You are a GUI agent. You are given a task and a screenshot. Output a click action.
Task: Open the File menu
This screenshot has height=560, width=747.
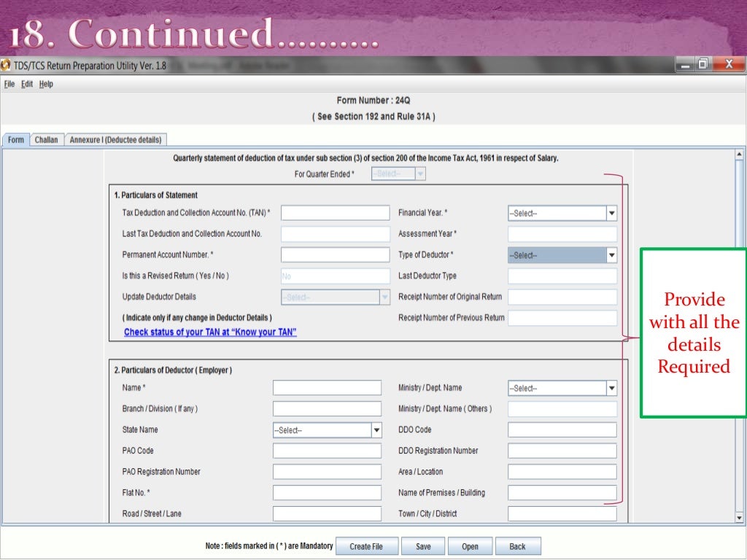[x=9, y=85]
